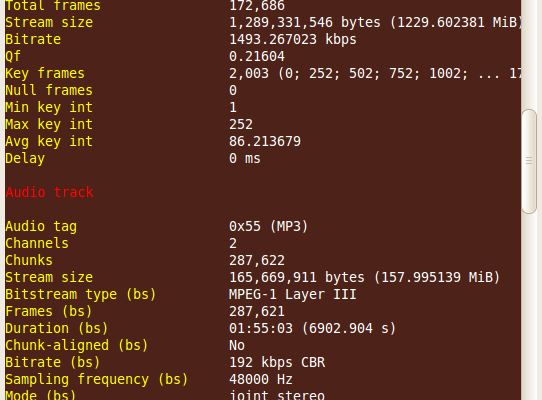Click the vertical scrollbar thumb
This screenshot has height=400, width=542.
pos(529,161)
